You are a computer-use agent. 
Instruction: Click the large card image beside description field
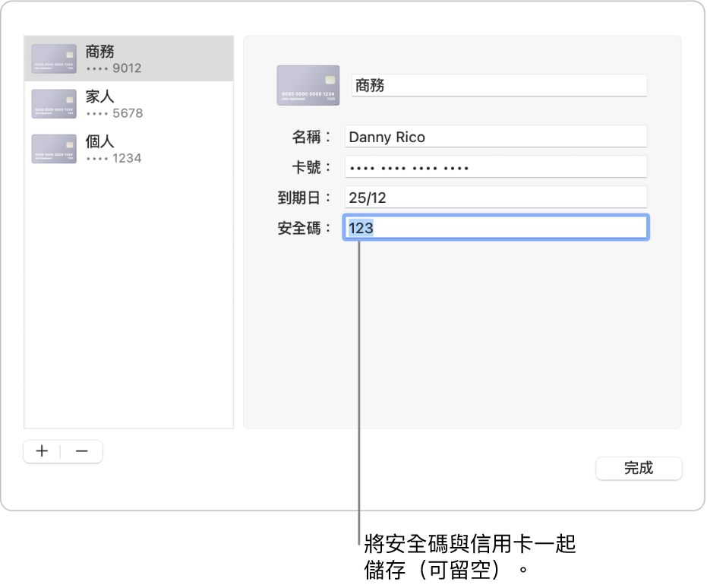click(x=308, y=85)
